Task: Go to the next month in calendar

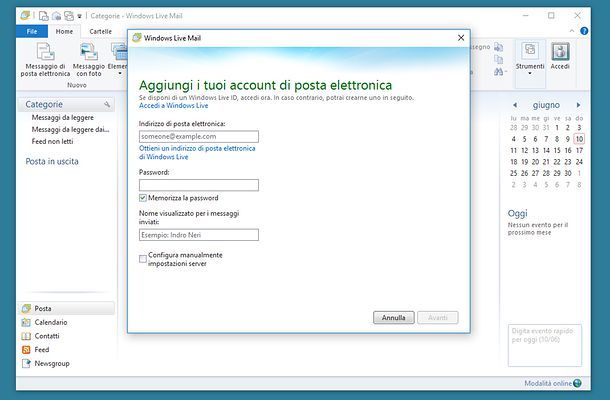Action: [x=578, y=105]
